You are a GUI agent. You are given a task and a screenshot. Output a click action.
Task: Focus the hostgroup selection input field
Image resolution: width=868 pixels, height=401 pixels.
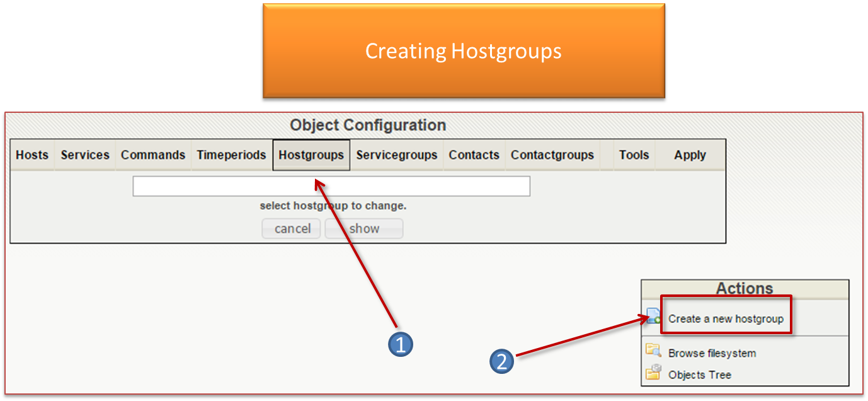click(x=331, y=186)
